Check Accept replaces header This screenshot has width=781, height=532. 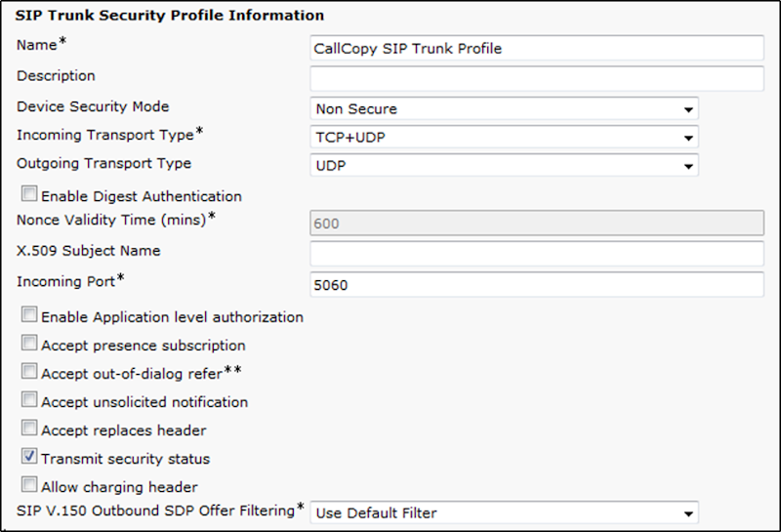point(29,428)
